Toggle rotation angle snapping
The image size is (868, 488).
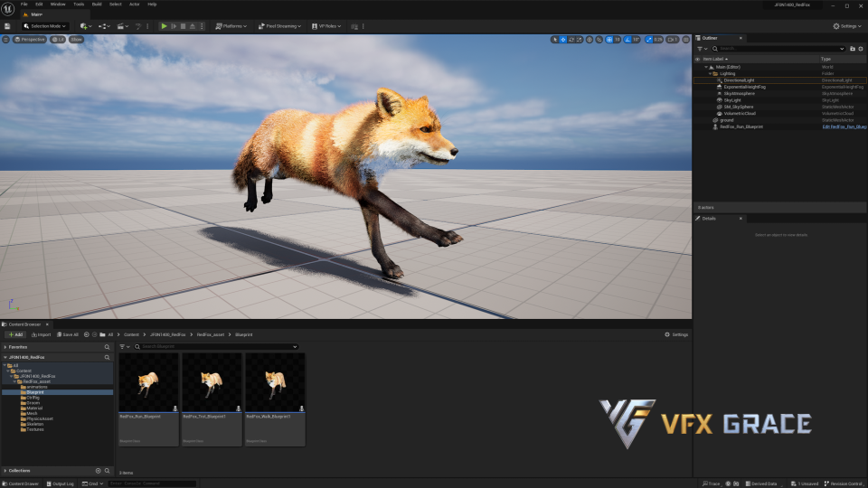click(x=627, y=39)
